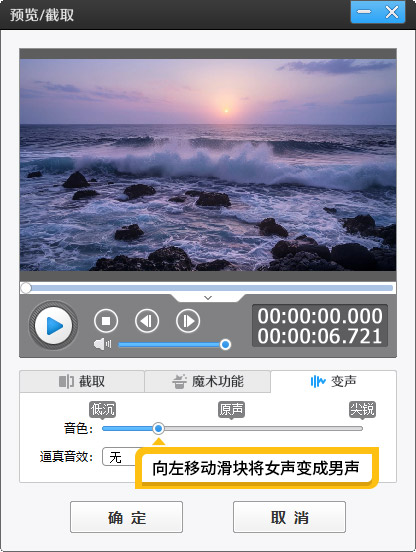The image size is (416, 552).
Task: Select the 变声 tab
Action: (x=334, y=381)
